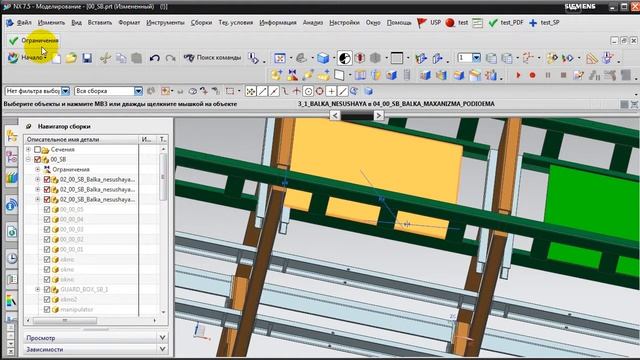Image resolution: width=640 pixels, height=360 pixels.
Task: Click the Siemens NX application icon in title bar
Action: 7,7
